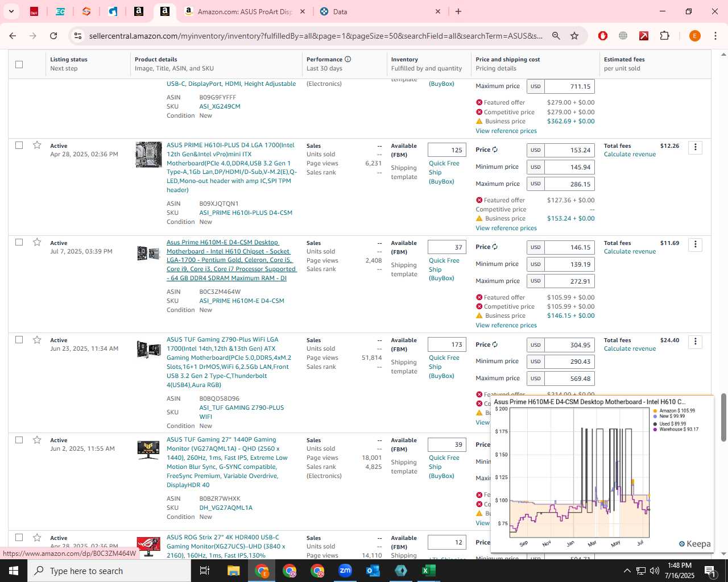The height and width of the screenshot is (582, 728).
Task: Calculate revenue for $11.69 fees row
Action: (630, 252)
